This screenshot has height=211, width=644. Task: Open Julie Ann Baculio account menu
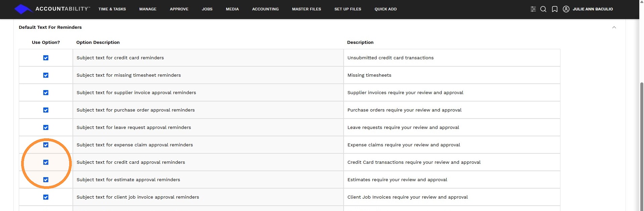click(593, 9)
